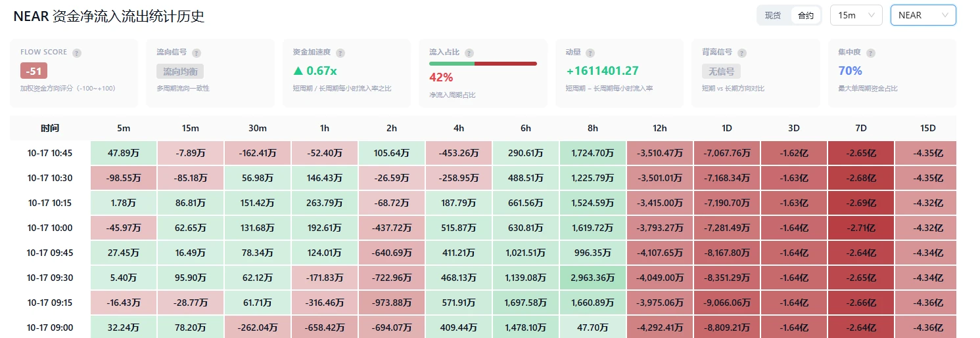Select the 10-17 10:00 time row label

point(50,228)
